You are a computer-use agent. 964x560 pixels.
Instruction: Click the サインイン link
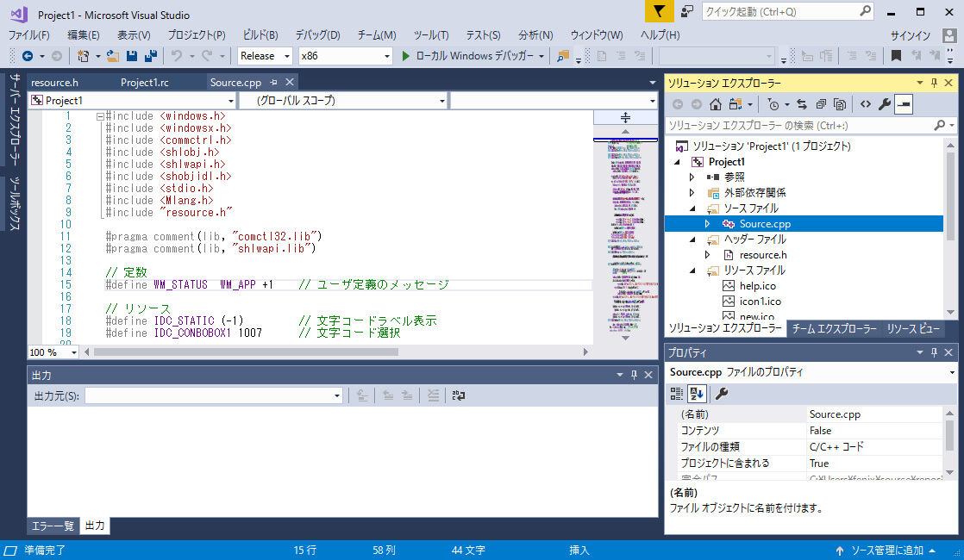click(x=911, y=35)
